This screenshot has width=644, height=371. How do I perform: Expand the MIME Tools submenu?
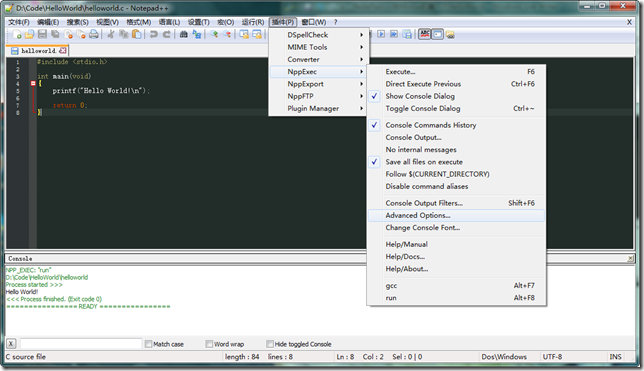point(319,47)
